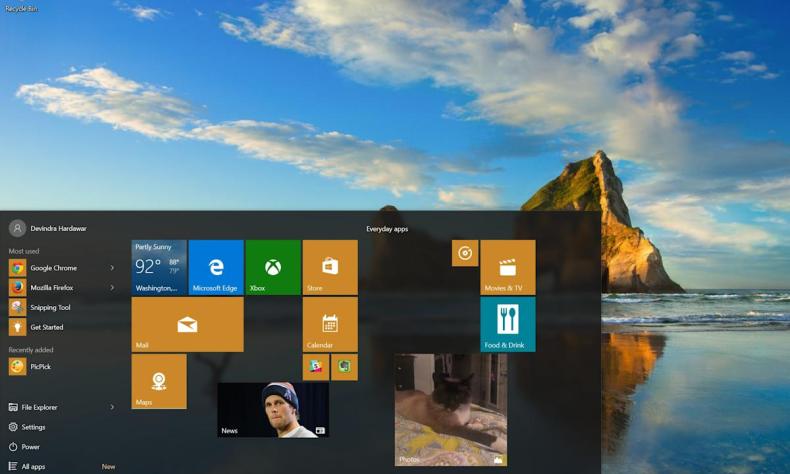Expand File Explorer jump list arrow
Viewport: 790px width, 474px height.
112,407
